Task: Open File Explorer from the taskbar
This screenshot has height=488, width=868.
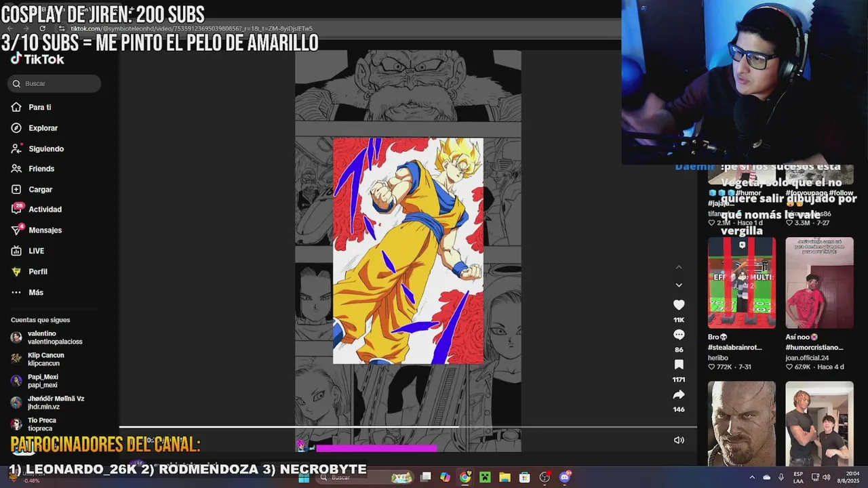Action: click(505, 477)
